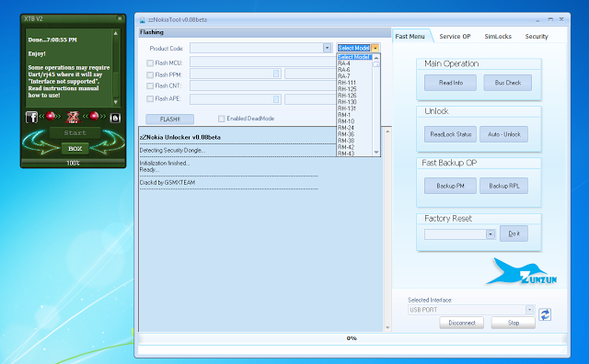Choose RH-126 in model list
Screen dimensions: 589x364
354,96
